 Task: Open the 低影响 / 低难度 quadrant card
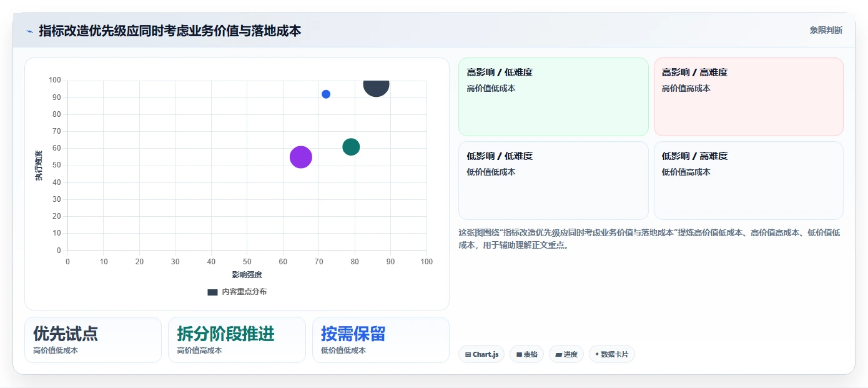554,181
